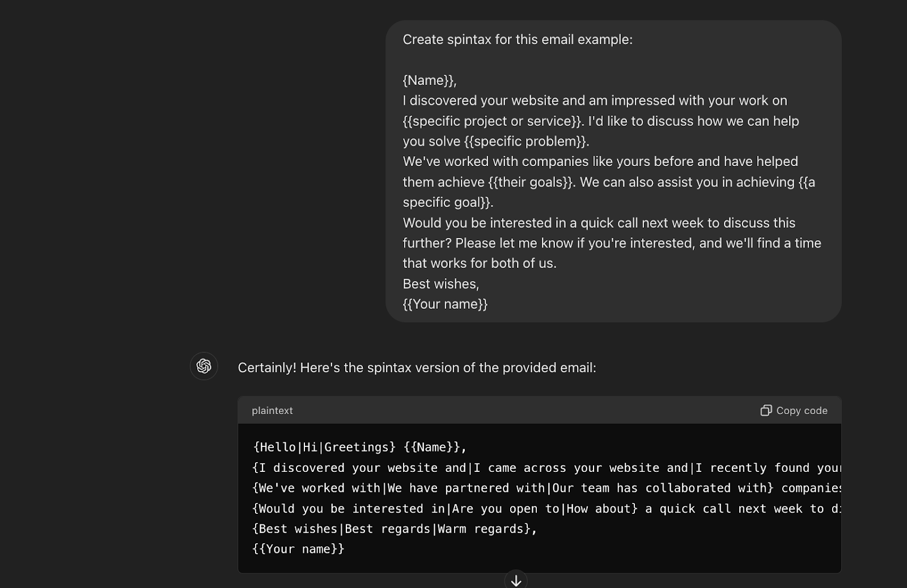Click the {Hello|Hi|Greetings} code line
Viewport: 907px width, 588px height.
pyautogui.click(x=360, y=448)
